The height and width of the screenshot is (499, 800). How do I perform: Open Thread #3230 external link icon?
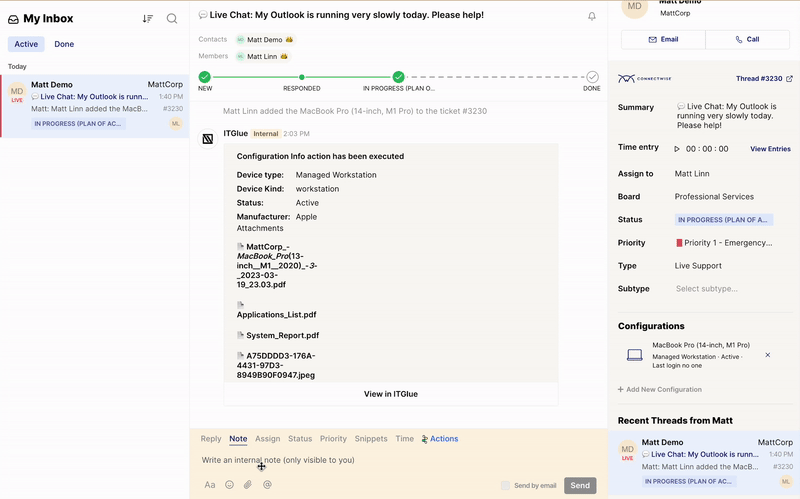click(x=789, y=79)
